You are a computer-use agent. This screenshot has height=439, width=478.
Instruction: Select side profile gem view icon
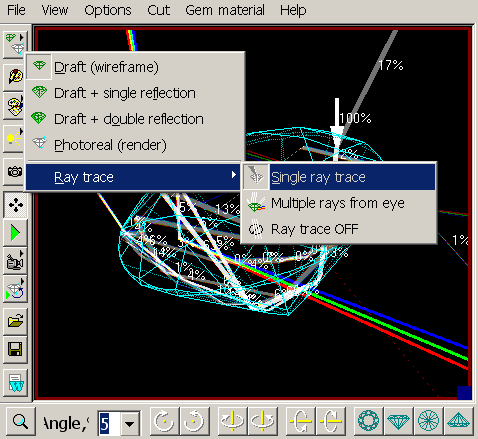398,421
